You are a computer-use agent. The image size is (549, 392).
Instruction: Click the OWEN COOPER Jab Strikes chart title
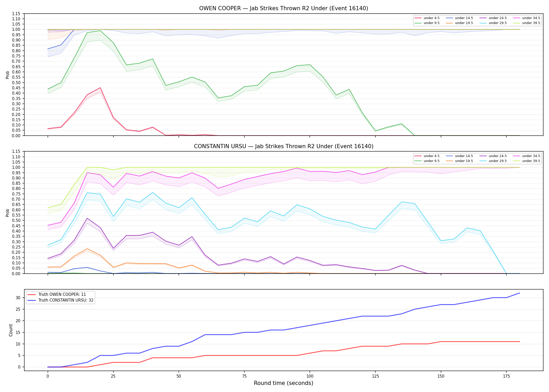pyautogui.click(x=283, y=8)
